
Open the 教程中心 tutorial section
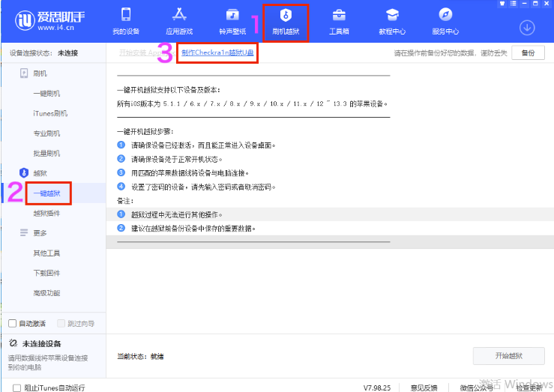(x=392, y=21)
